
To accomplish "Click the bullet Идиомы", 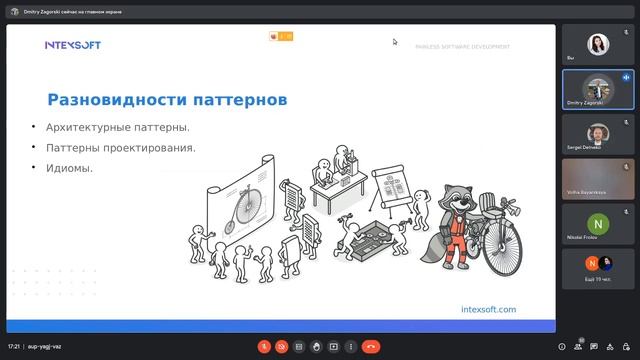I will point(69,168).
